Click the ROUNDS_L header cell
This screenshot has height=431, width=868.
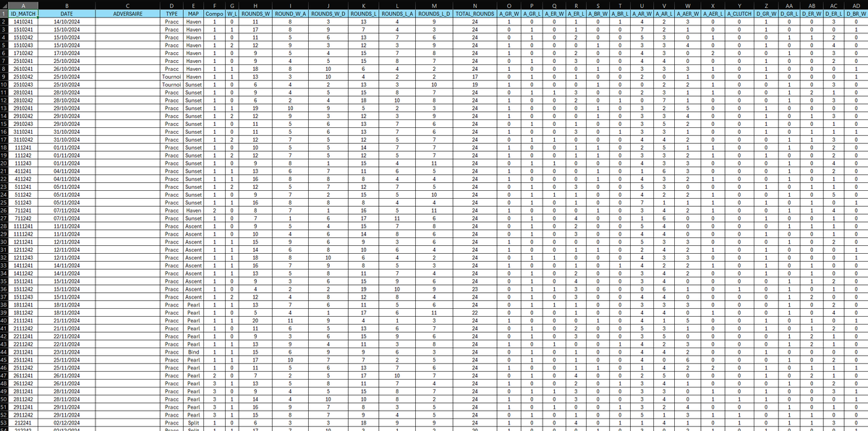362,13
